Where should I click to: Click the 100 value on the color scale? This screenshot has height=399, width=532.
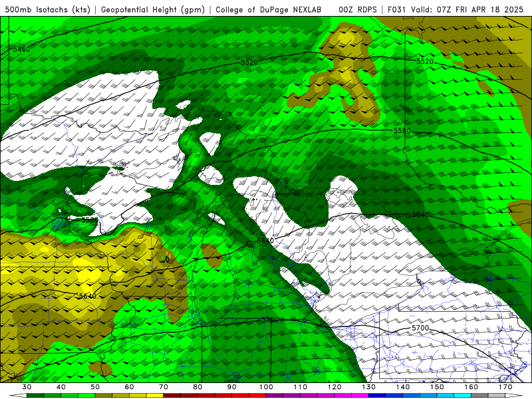(x=266, y=387)
